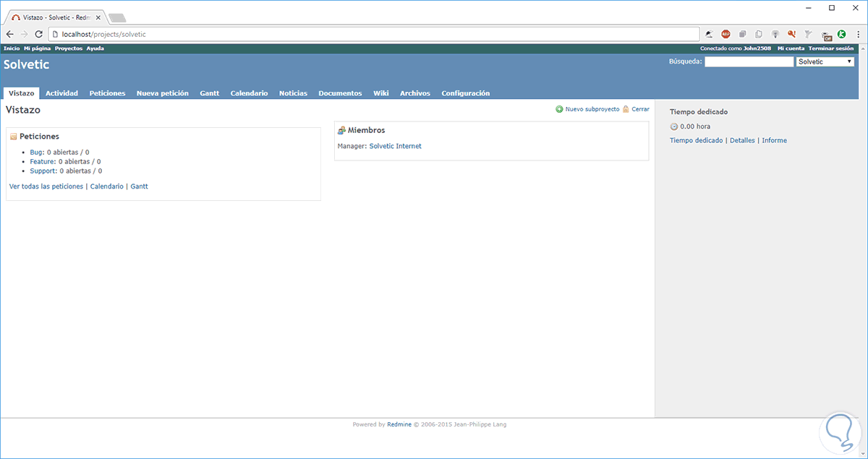Click the lock icon next to Cerrar
Screen dimensions: 868x459
click(x=626, y=108)
